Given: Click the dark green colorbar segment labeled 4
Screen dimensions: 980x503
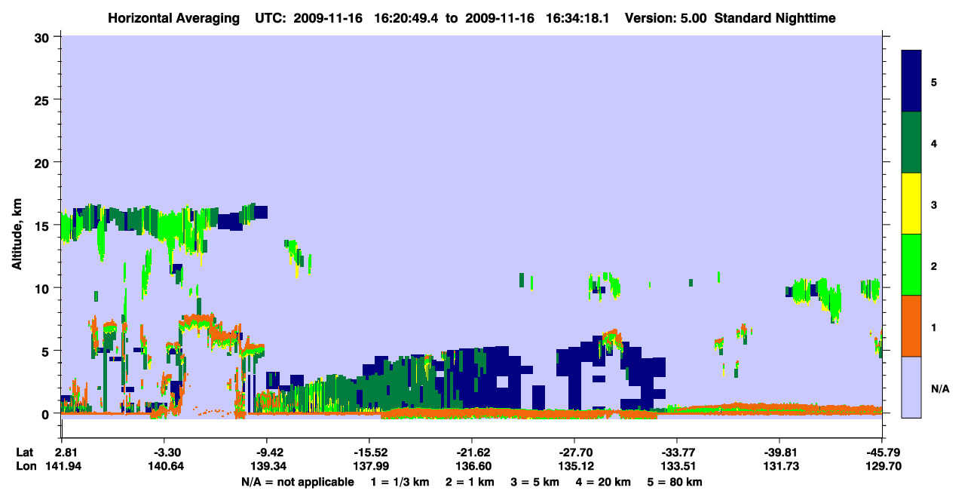Looking at the screenshot, I should point(911,143).
